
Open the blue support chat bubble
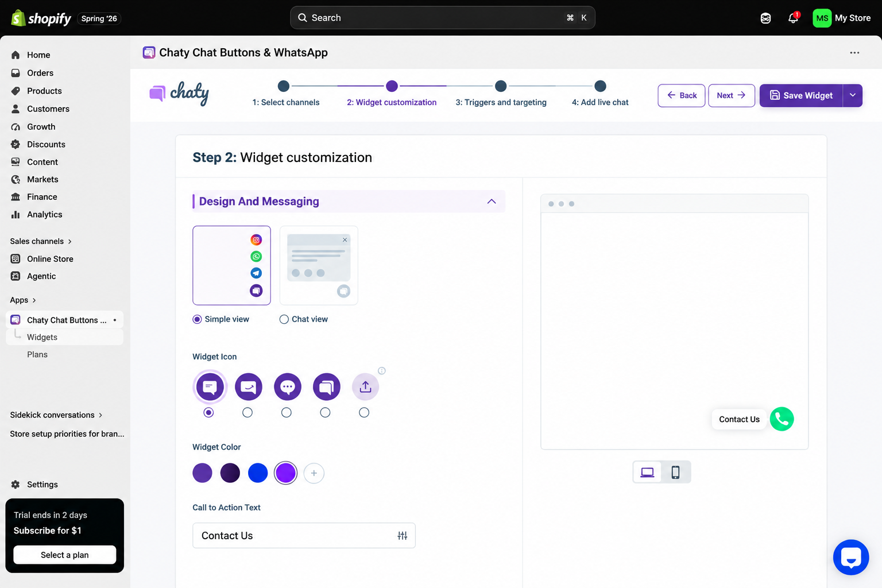click(x=851, y=557)
